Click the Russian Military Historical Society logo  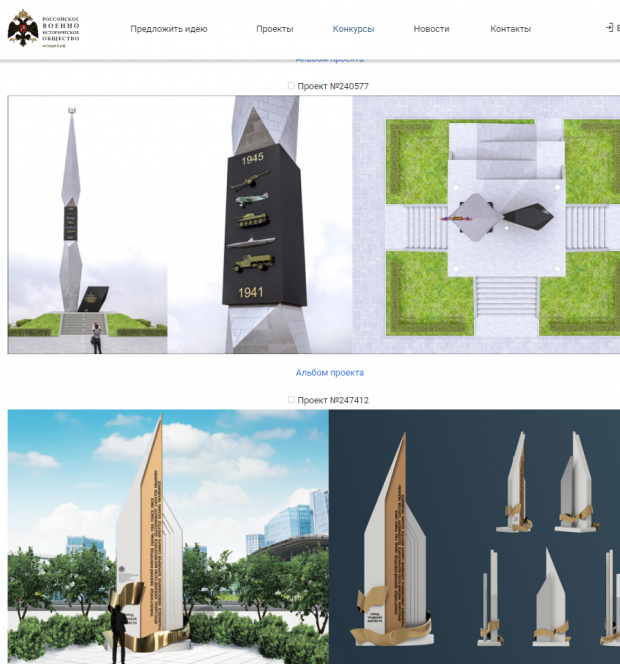click(x=44, y=28)
